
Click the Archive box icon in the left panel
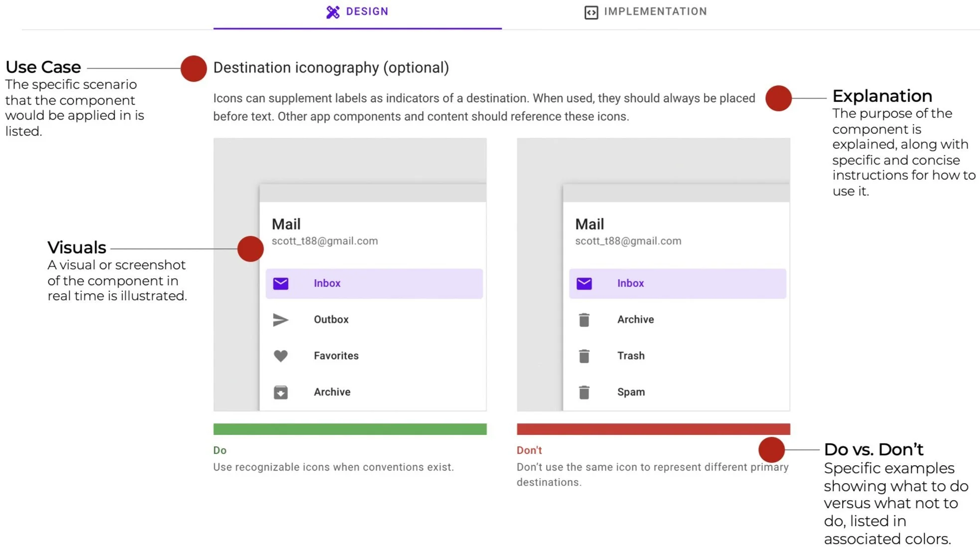point(280,392)
